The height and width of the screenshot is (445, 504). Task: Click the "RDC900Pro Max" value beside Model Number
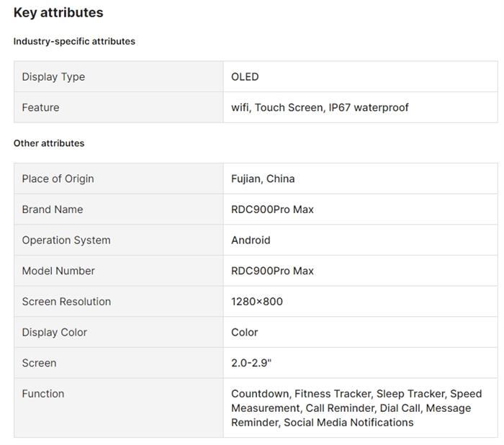click(272, 271)
